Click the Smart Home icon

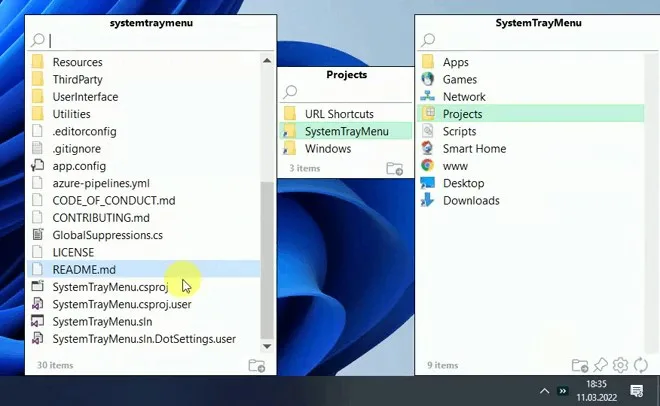(x=428, y=148)
